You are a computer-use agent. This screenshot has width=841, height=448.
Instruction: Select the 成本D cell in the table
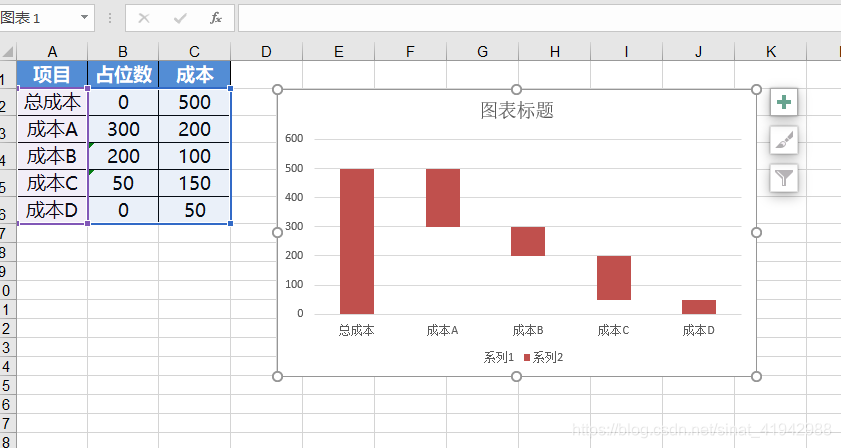52,210
